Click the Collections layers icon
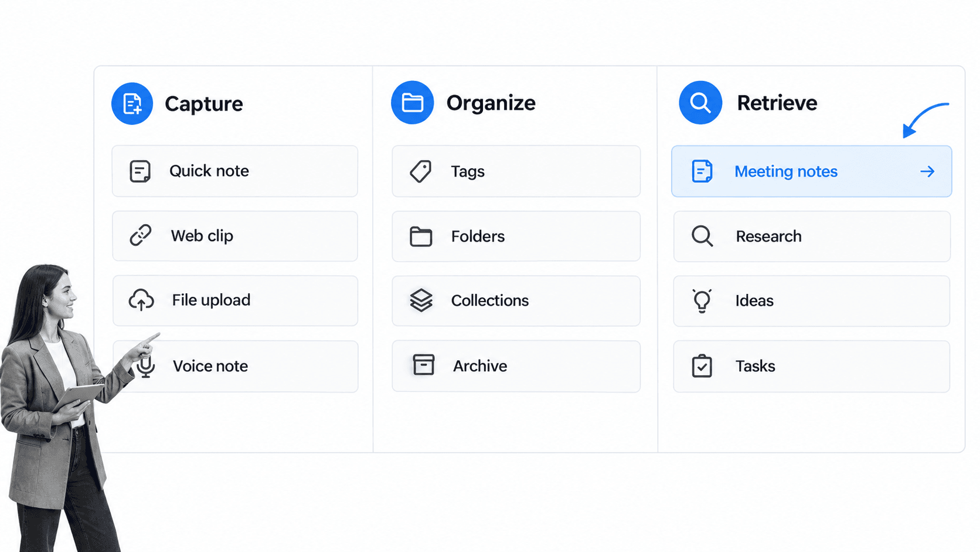980x552 pixels. (x=421, y=300)
